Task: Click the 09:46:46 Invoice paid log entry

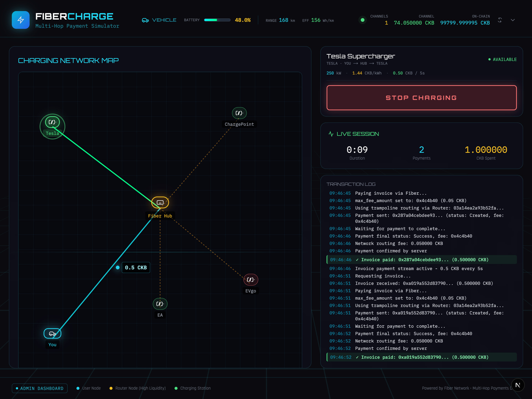Action: click(421, 260)
